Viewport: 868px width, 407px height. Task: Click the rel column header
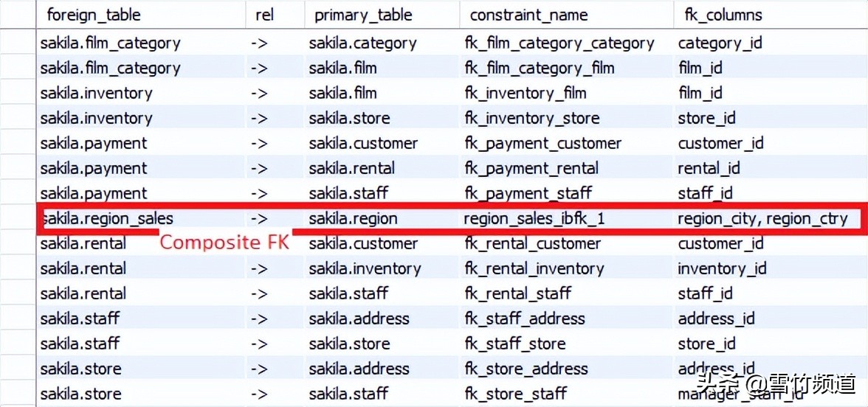264,15
